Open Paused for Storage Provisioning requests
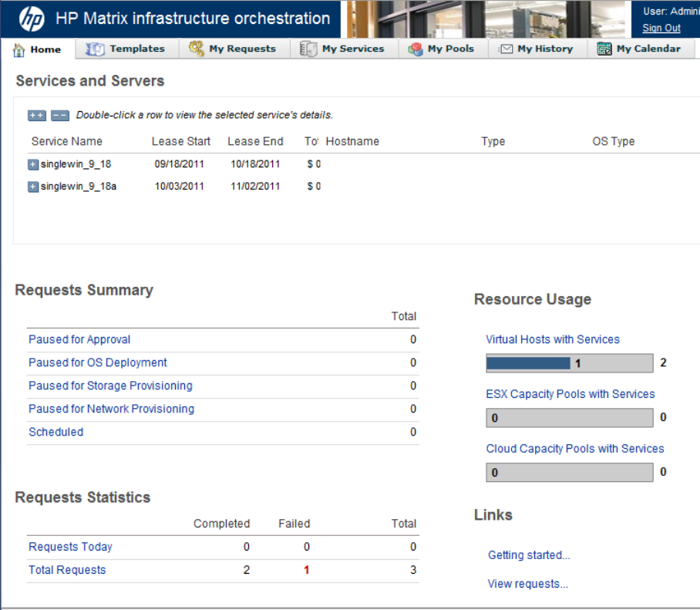The width and height of the screenshot is (700, 610). [x=110, y=386]
